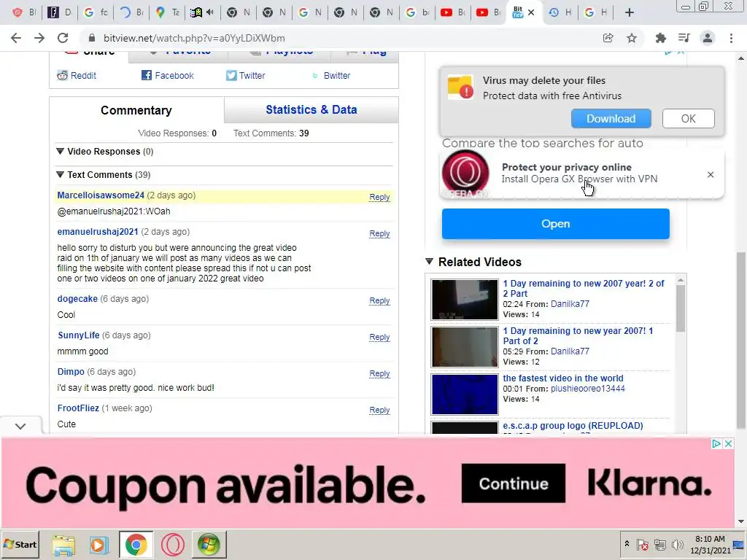Screen dimensions: 747x560
Task: Reply to Dimpo's comment
Action: click(x=379, y=374)
